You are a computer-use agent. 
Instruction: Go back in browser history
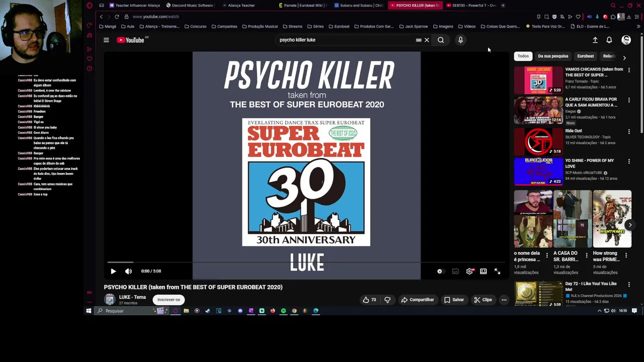coord(101,17)
